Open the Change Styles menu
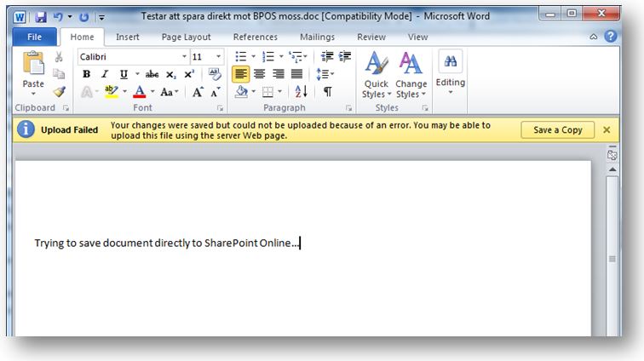This screenshot has width=644, height=361. 411,74
